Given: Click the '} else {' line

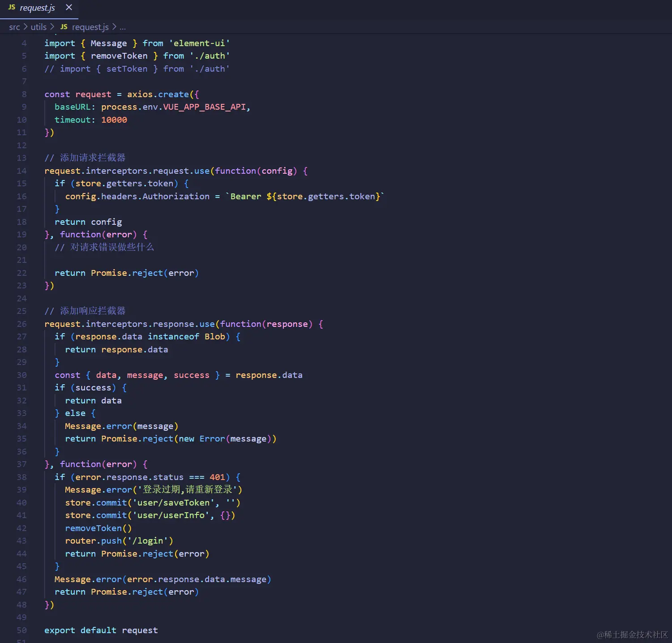Looking at the screenshot, I should pos(75,413).
